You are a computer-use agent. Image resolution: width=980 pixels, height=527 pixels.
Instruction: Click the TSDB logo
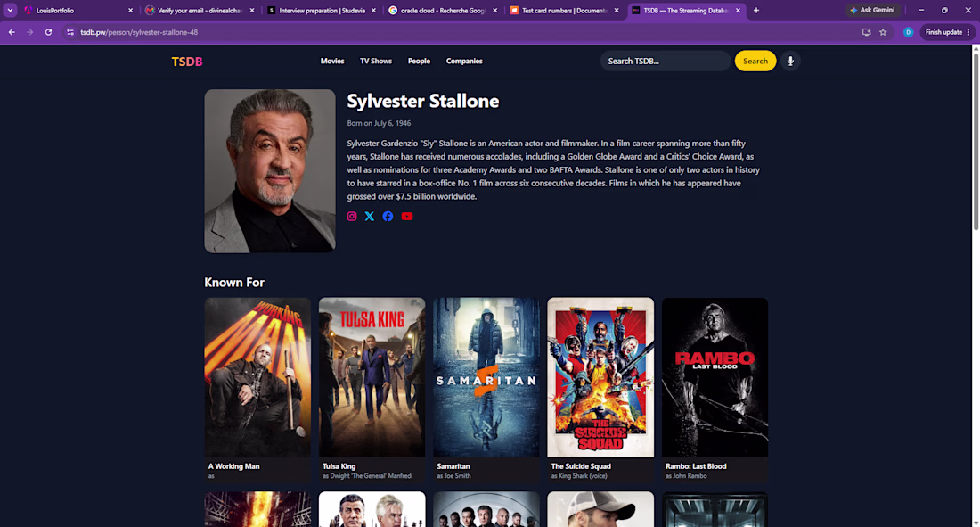click(x=187, y=62)
